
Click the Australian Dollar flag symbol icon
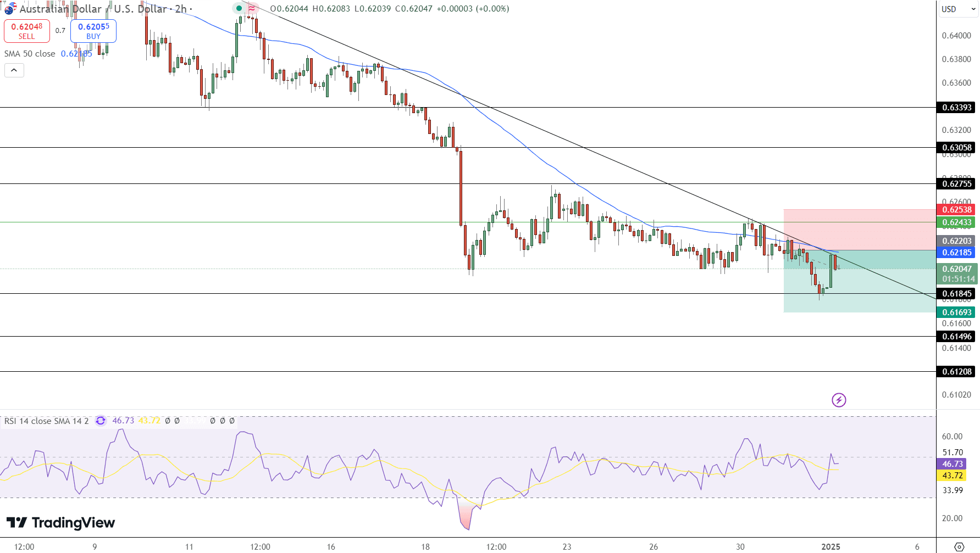click(9, 9)
